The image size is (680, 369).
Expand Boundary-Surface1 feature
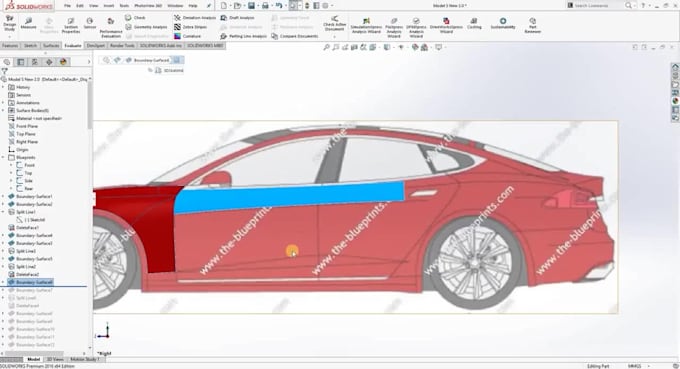pos(3,196)
